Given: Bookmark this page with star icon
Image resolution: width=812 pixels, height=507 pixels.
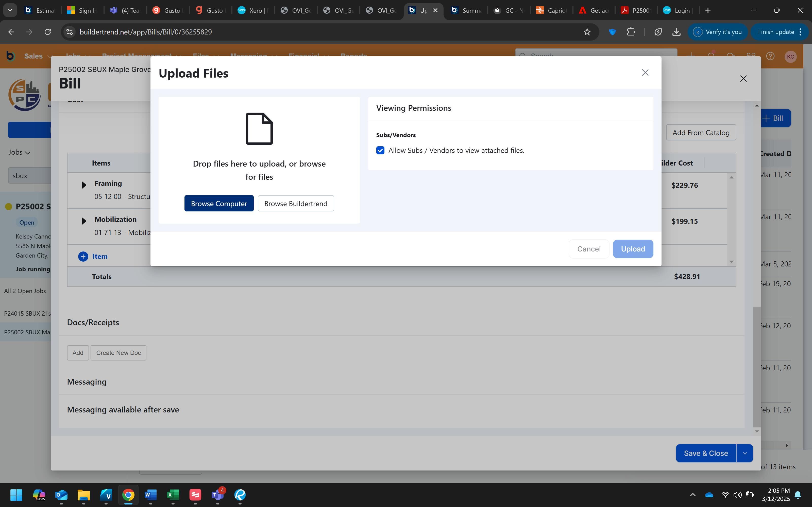Looking at the screenshot, I should pos(587,32).
